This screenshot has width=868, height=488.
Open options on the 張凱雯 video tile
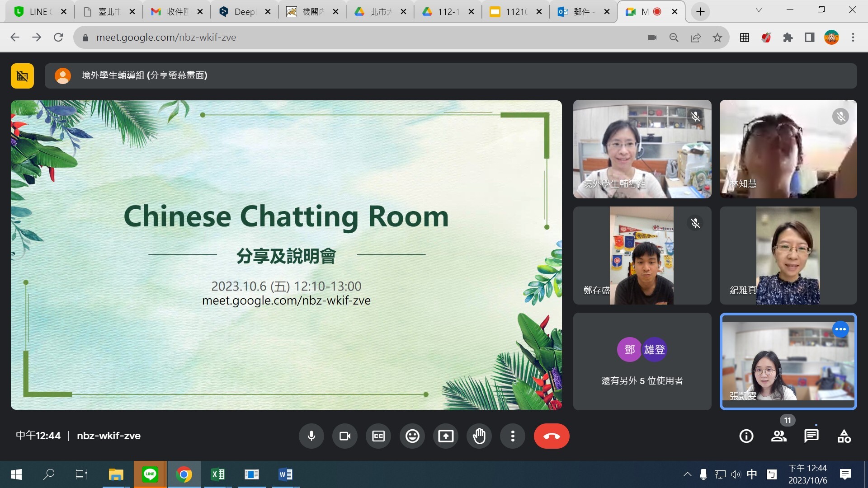click(x=840, y=329)
